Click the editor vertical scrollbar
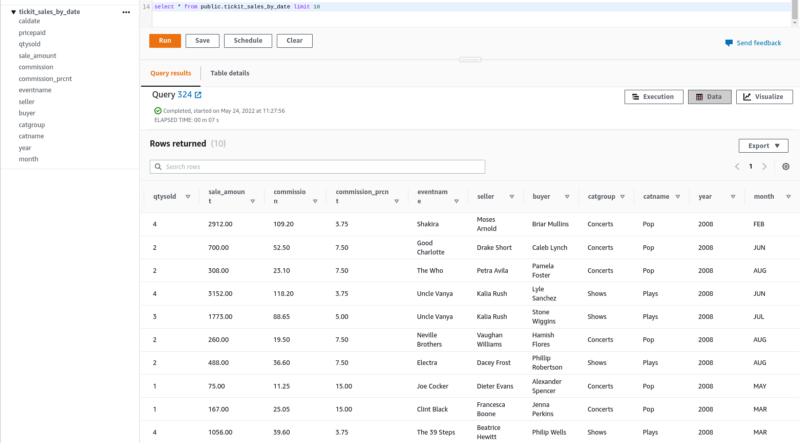Screen dimensions: 800x443 click(x=794, y=12)
